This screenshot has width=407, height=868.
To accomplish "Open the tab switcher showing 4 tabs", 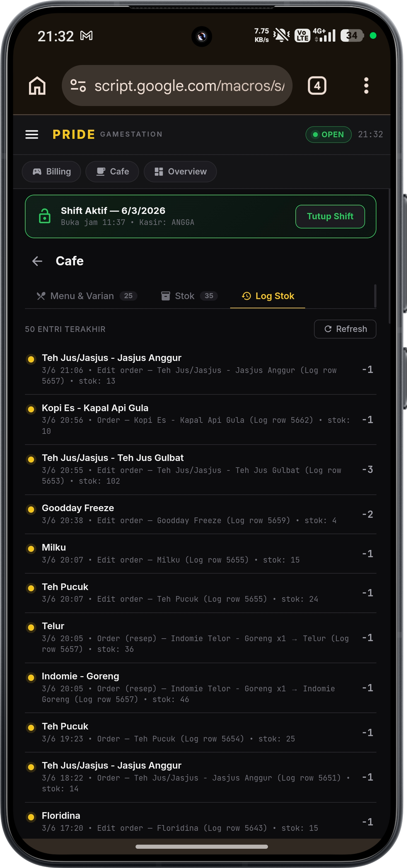I will pyautogui.click(x=317, y=86).
